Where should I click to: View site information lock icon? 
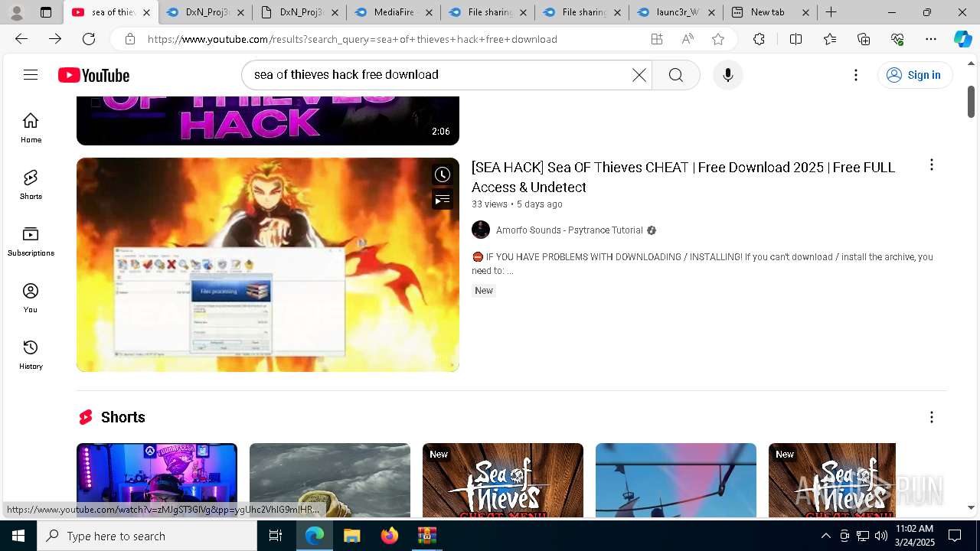pos(130,39)
